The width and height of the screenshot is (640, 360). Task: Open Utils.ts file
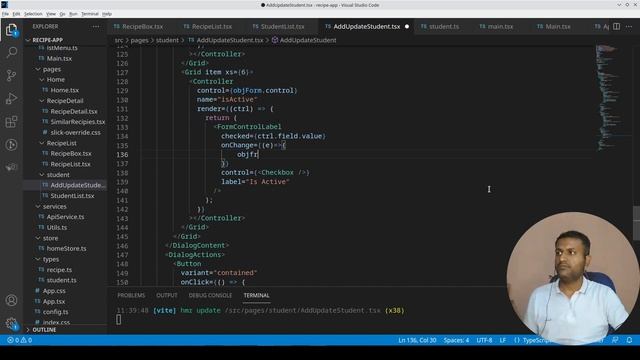point(57,227)
